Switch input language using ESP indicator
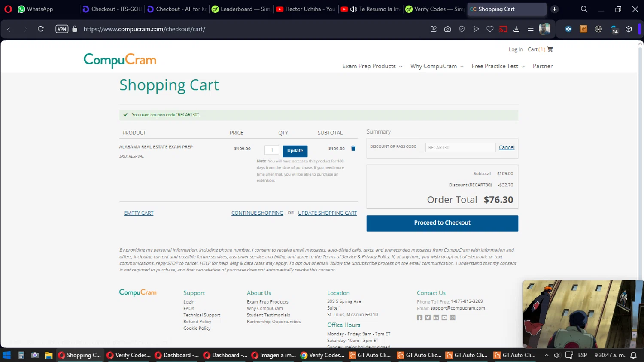 click(x=583, y=355)
